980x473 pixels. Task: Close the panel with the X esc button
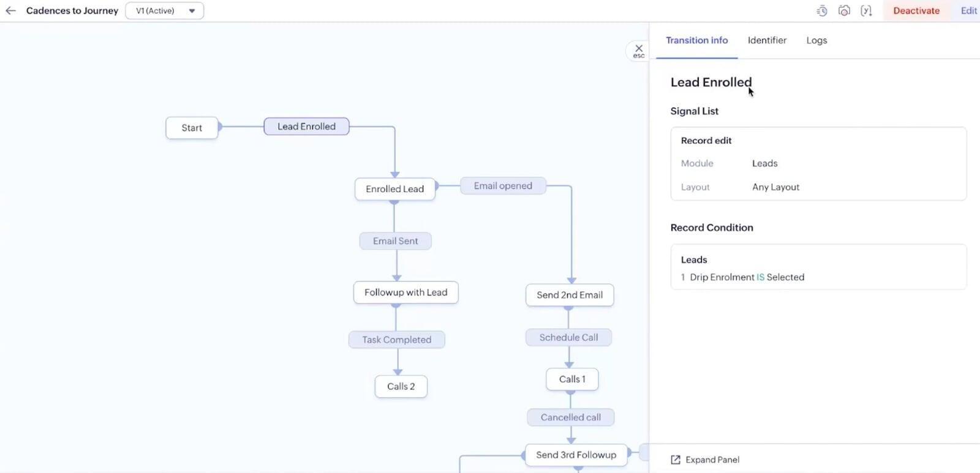(638, 51)
